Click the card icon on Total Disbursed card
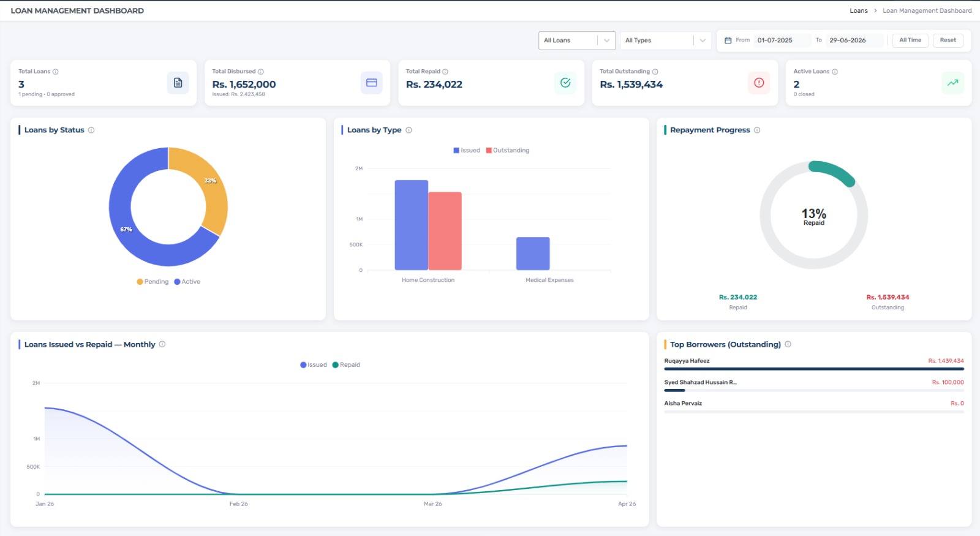980x536 pixels. (x=372, y=83)
